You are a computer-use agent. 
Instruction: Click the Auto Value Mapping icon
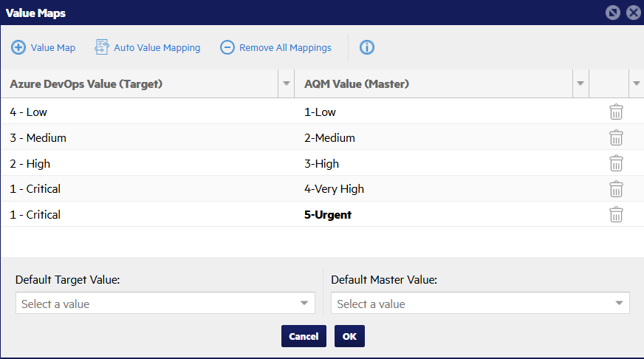(x=102, y=48)
